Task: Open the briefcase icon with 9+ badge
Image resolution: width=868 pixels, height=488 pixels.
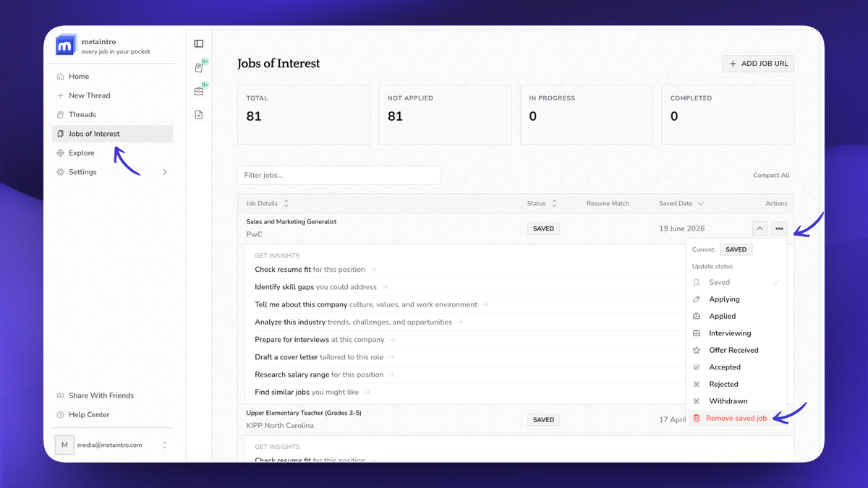Action: [x=199, y=91]
